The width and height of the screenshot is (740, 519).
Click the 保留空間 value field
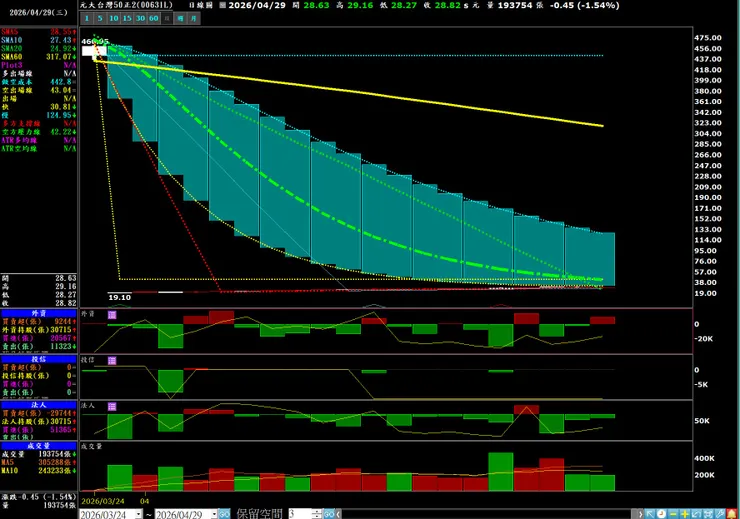coord(300,514)
